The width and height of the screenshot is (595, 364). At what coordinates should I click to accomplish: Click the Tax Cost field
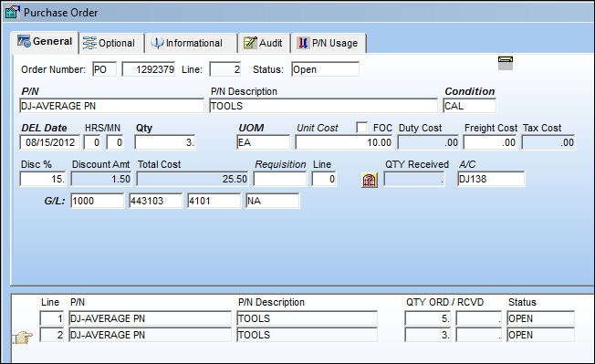click(548, 142)
